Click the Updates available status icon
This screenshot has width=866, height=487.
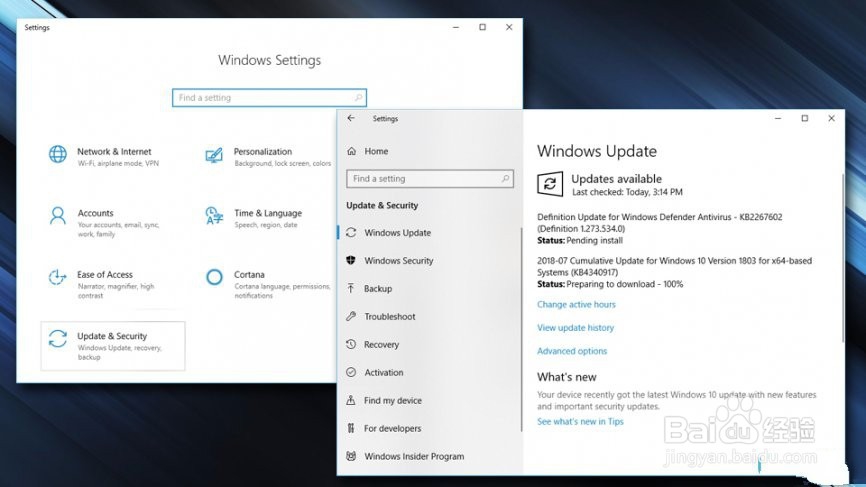point(550,184)
